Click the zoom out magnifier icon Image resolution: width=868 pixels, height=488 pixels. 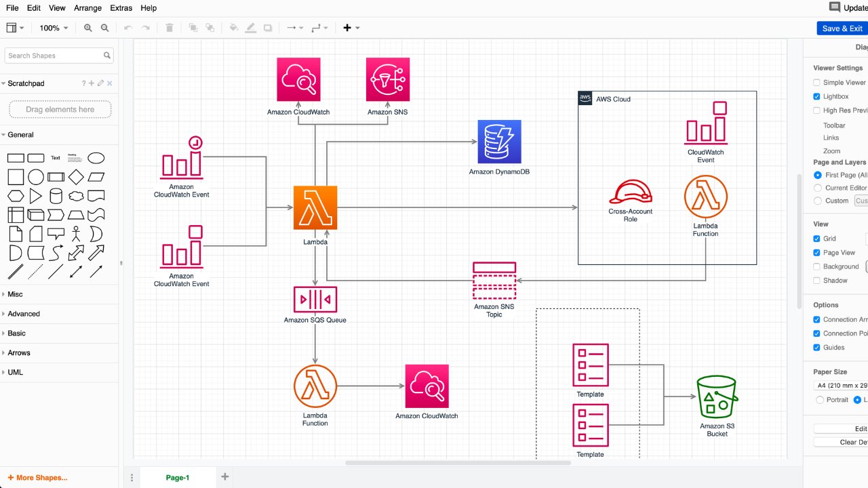point(104,28)
